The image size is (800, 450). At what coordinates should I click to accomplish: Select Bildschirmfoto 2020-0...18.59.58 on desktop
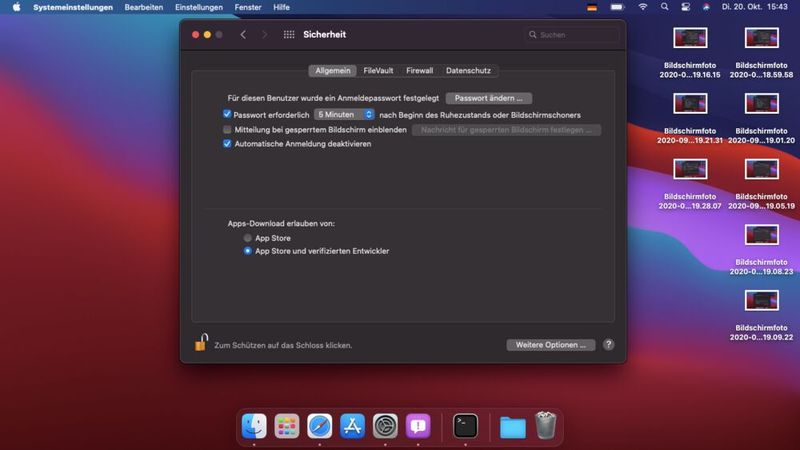click(761, 53)
